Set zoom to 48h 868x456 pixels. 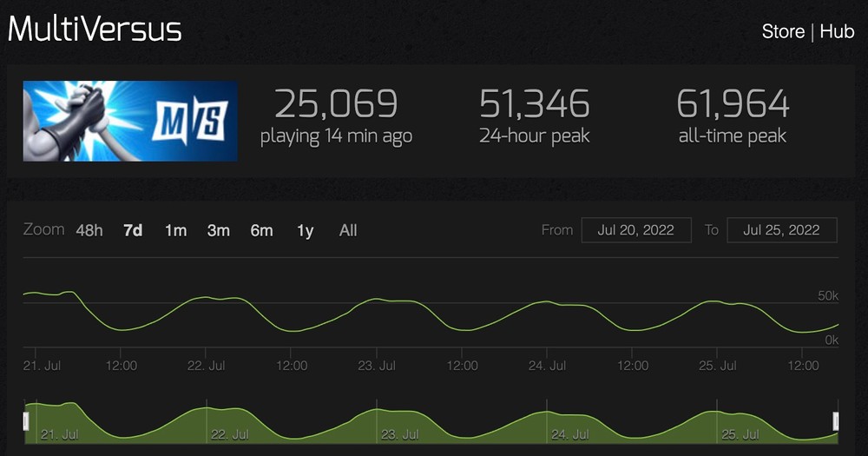pos(89,230)
